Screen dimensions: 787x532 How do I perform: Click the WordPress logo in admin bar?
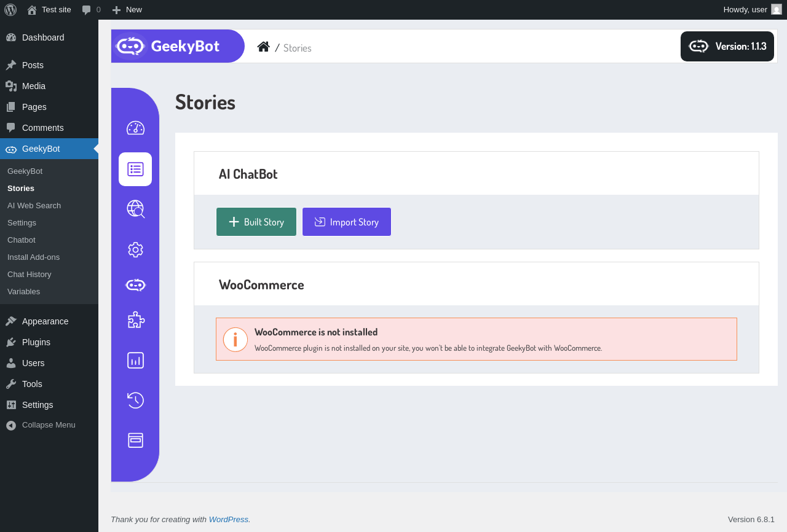10,9
